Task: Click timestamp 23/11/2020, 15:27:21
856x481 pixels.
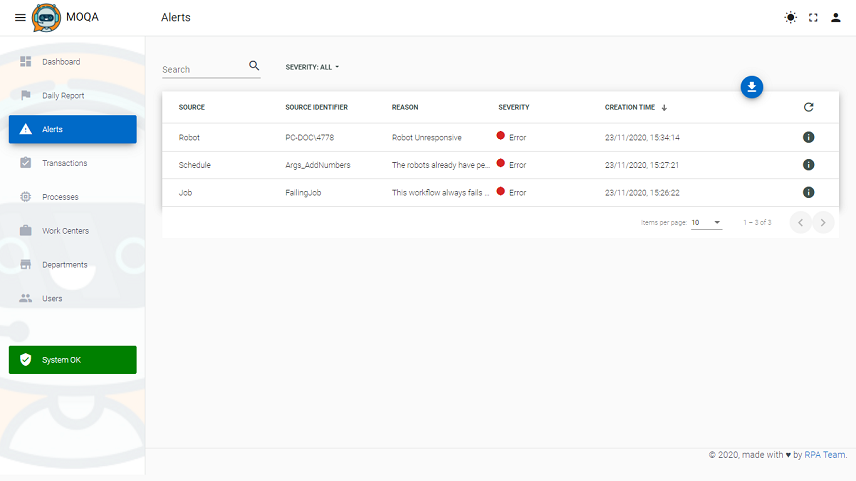Action: pyautogui.click(x=641, y=165)
